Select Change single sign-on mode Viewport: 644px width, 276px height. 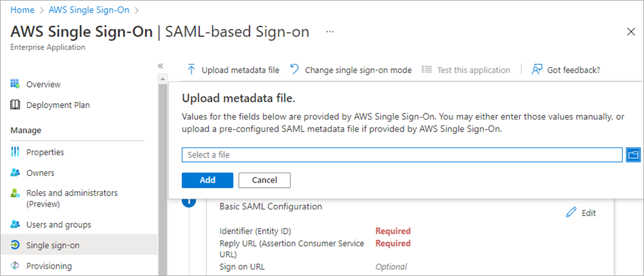pyautogui.click(x=351, y=70)
